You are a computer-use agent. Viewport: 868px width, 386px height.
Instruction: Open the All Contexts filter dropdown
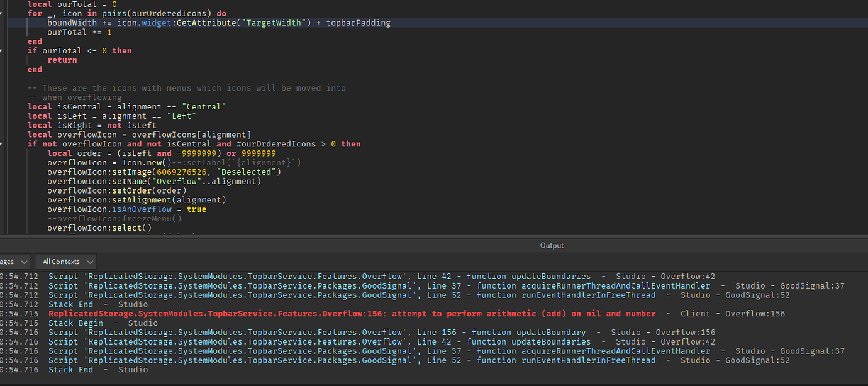[65, 262]
